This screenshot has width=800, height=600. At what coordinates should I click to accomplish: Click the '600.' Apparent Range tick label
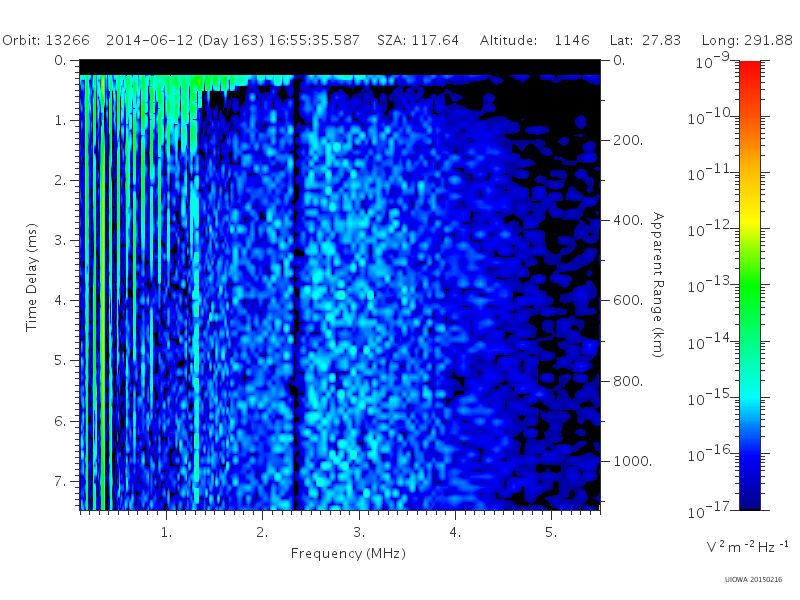coord(628,301)
